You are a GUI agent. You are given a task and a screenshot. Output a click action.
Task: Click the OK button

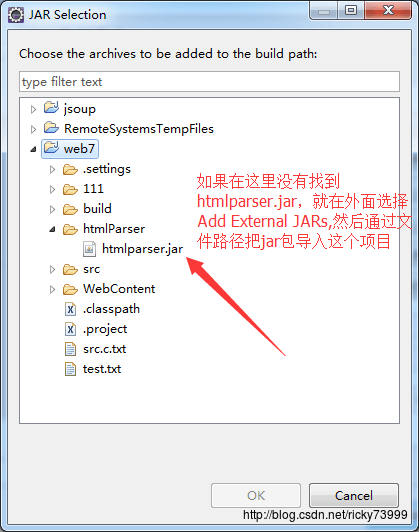click(256, 495)
